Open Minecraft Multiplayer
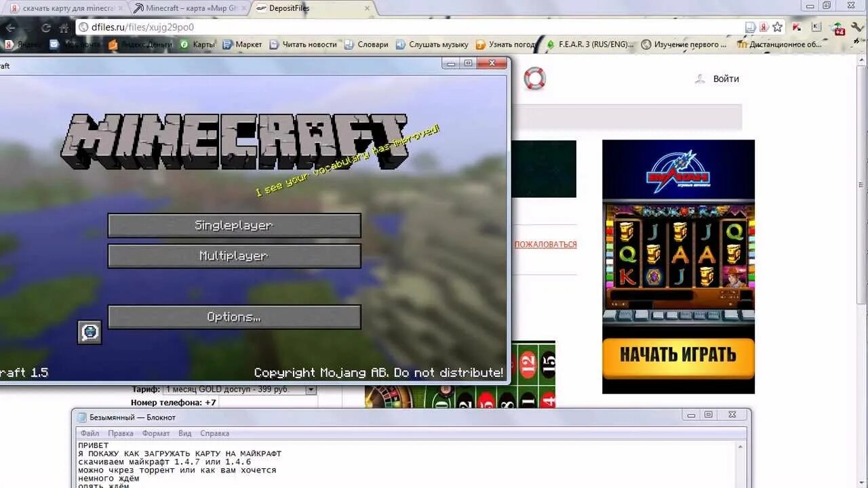 [234, 256]
